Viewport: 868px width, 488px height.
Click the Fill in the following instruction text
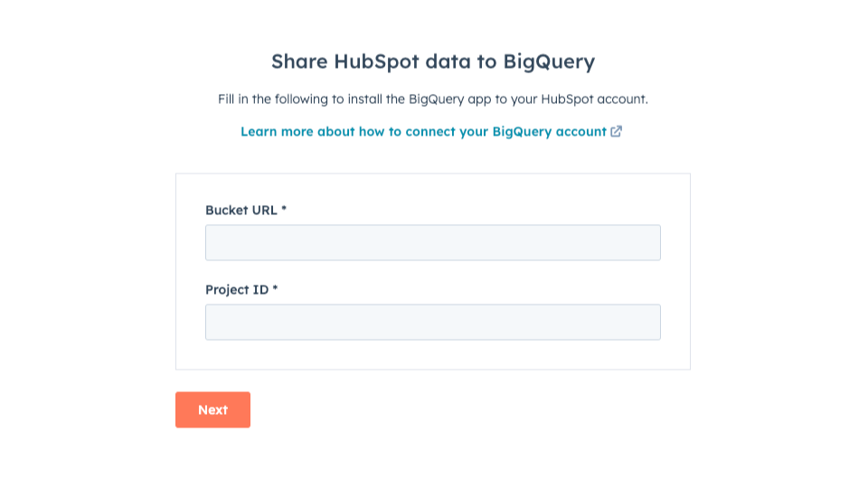coord(433,99)
